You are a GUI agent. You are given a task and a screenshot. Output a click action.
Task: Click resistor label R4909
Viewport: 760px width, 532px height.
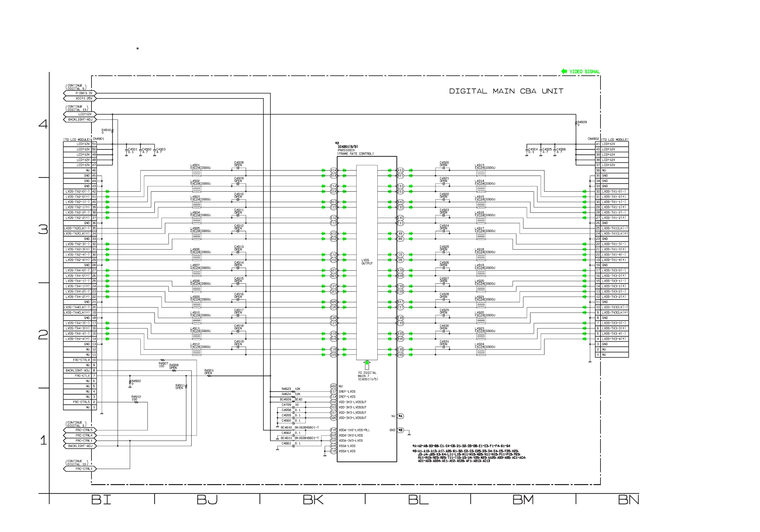[x=582, y=122]
